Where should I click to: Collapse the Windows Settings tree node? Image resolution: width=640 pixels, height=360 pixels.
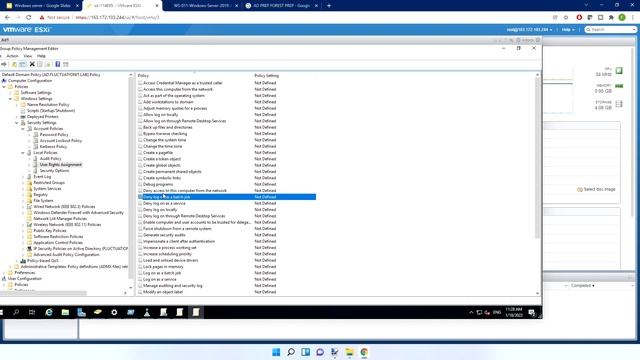[10, 99]
